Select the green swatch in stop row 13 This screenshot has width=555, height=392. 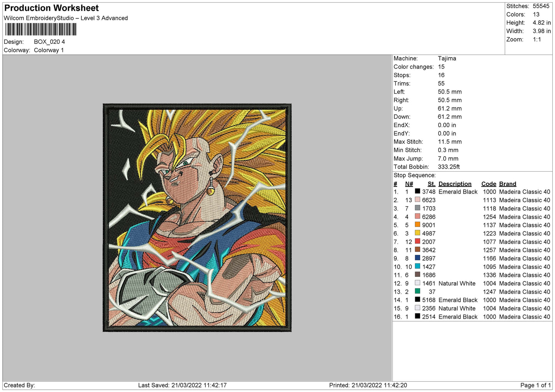coord(417,291)
